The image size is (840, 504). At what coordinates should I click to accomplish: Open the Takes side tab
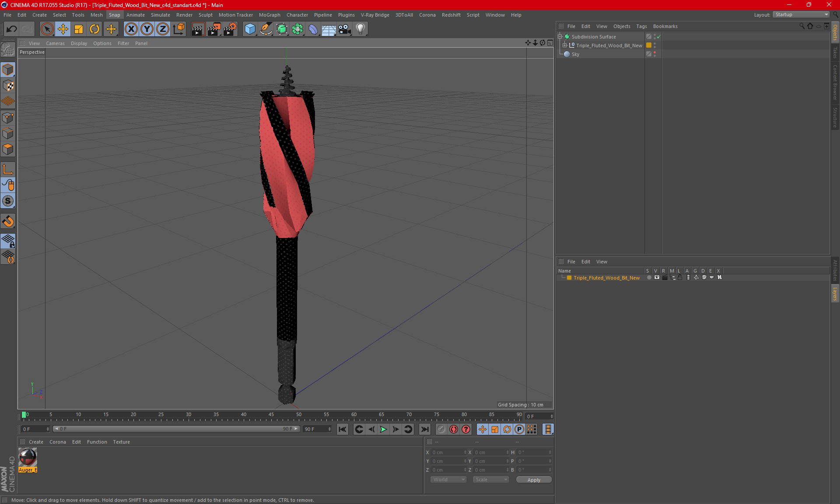pyautogui.click(x=835, y=52)
